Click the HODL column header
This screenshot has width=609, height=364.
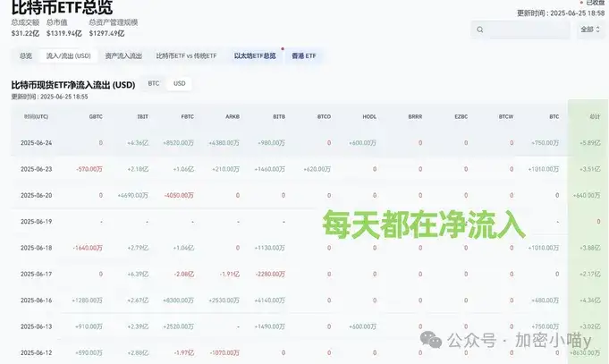click(x=369, y=116)
